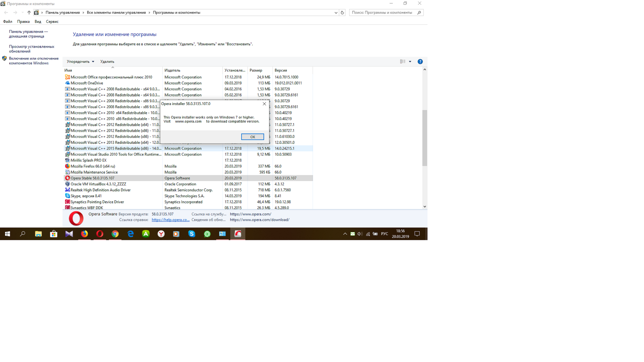Open Панель управления — домашняя страница link

coord(28,34)
